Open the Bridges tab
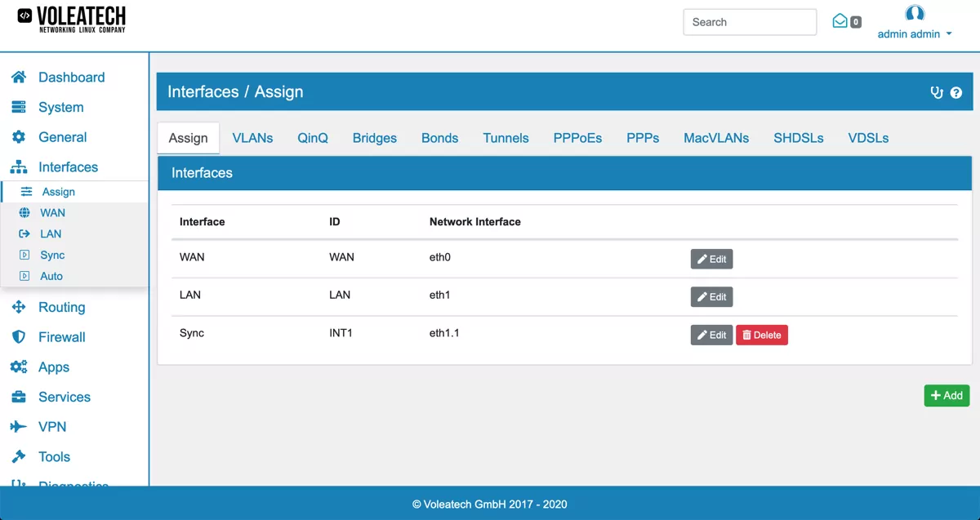980x520 pixels. pyautogui.click(x=374, y=138)
